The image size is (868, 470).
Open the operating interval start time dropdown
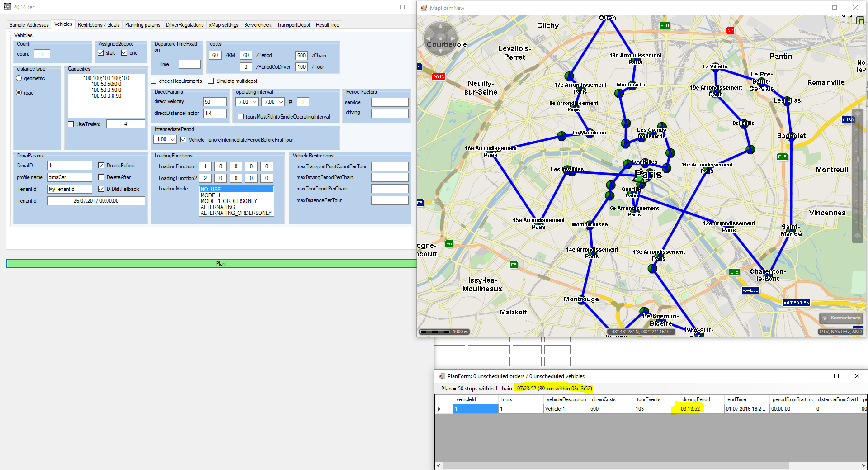[x=255, y=102]
